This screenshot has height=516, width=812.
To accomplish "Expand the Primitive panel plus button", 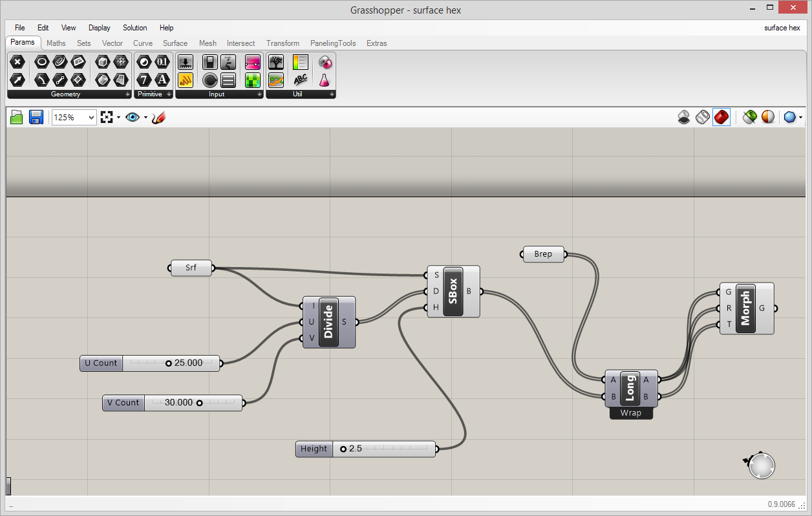I will pyautogui.click(x=169, y=94).
